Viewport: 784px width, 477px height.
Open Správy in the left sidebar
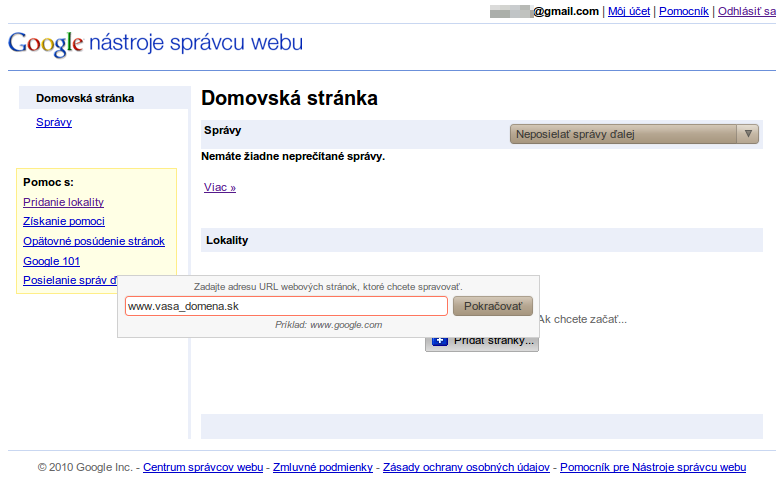54,122
